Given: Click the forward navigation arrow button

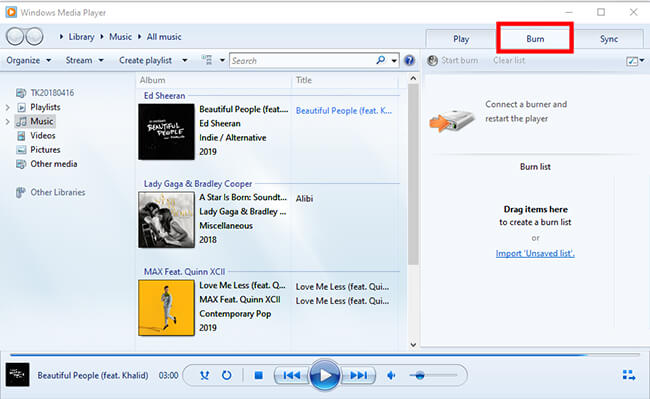Looking at the screenshot, I should (34, 36).
